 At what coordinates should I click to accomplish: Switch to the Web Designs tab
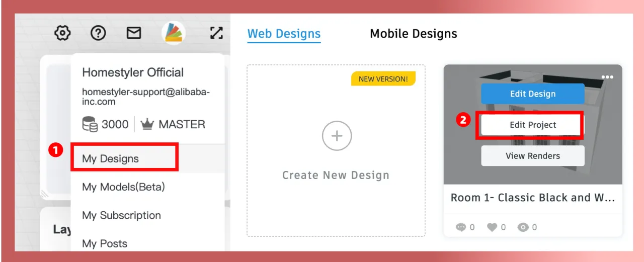(x=284, y=34)
